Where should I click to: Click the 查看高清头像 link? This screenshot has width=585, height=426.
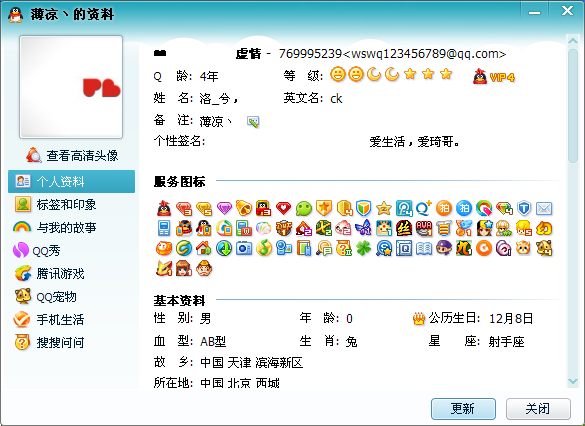coord(72,156)
